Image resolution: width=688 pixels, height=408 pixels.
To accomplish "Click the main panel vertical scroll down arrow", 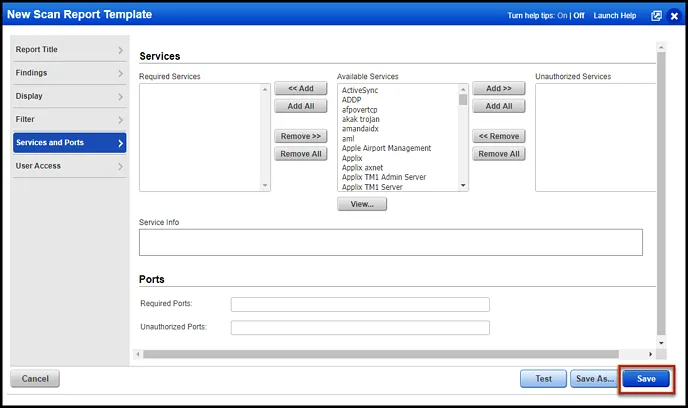I will (661, 344).
